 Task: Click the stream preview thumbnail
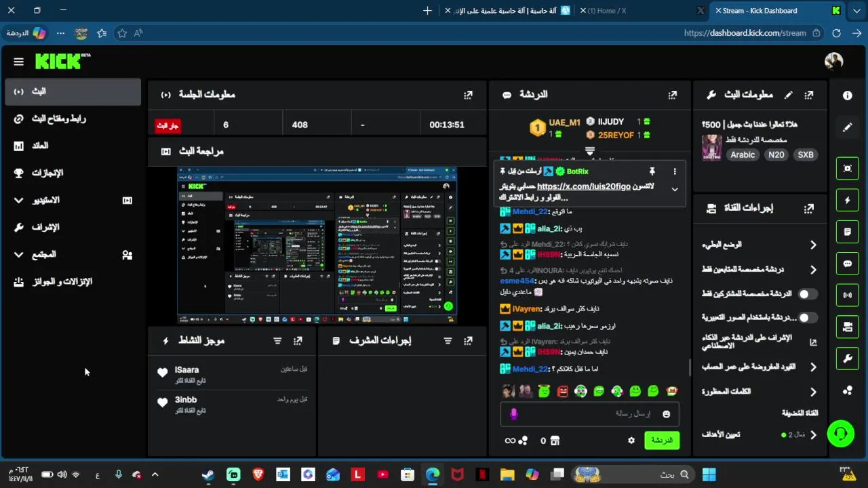point(317,245)
